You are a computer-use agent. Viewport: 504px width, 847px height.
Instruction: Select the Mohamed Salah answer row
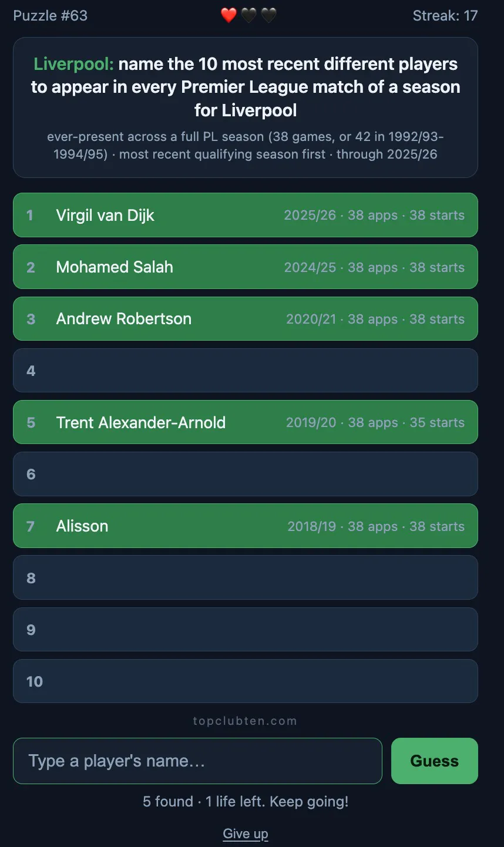(246, 267)
